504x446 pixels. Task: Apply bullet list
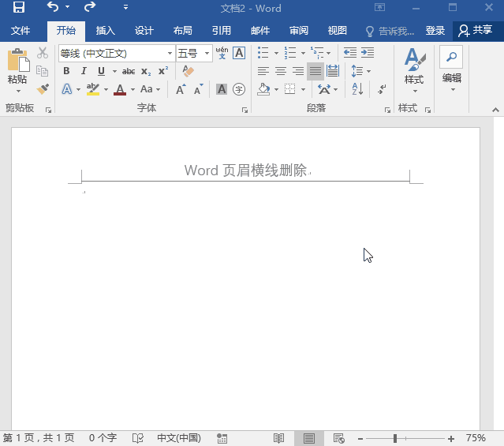pyautogui.click(x=263, y=52)
